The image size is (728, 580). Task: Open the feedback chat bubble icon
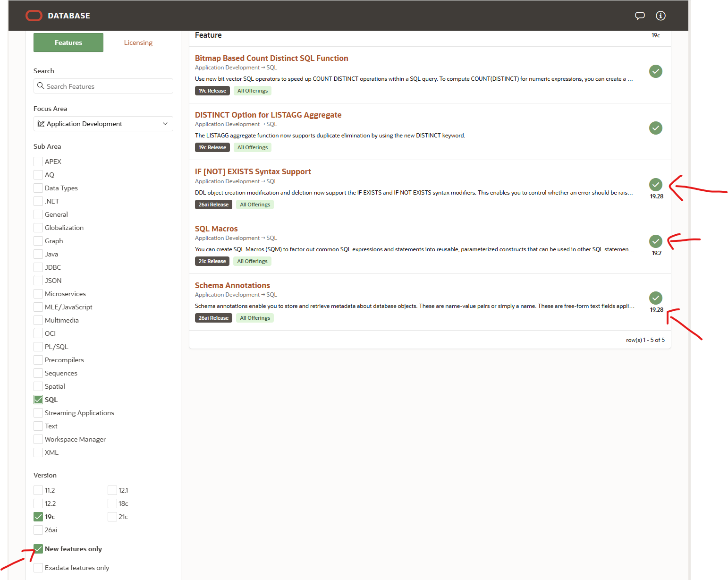click(640, 16)
